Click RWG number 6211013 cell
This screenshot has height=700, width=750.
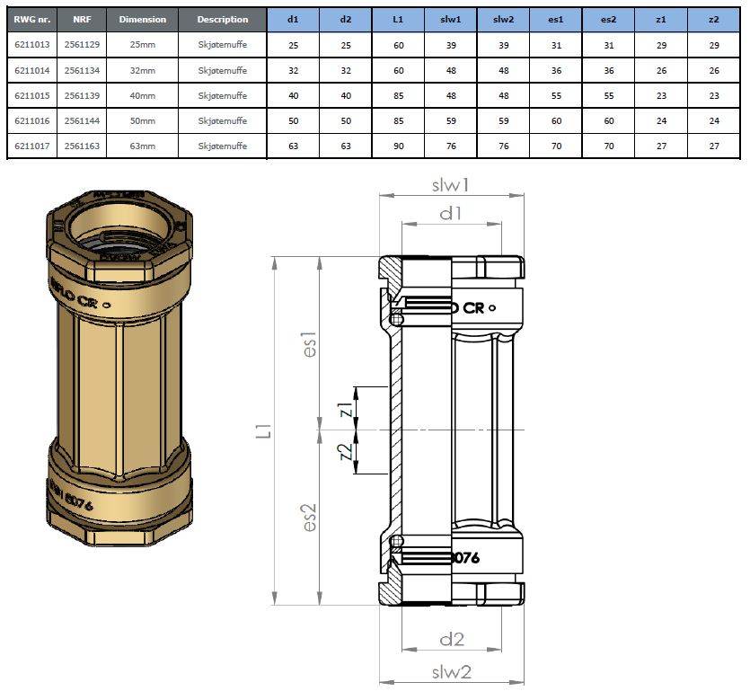[x=31, y=44]
